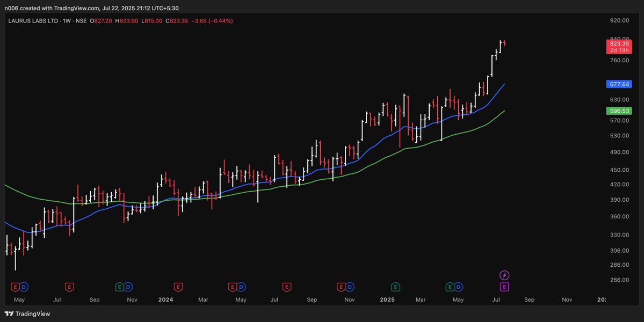Click the 2d 19h bar countdown label
The width and height of the screenshot is (644, 322).
click(619, 50)
